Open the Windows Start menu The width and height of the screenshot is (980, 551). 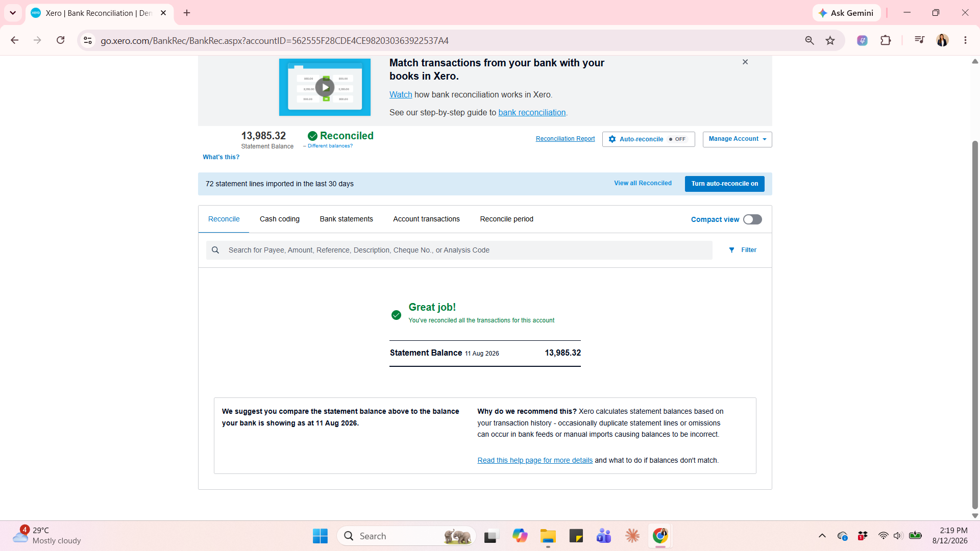pyautogui.click(x=320, y=536)
